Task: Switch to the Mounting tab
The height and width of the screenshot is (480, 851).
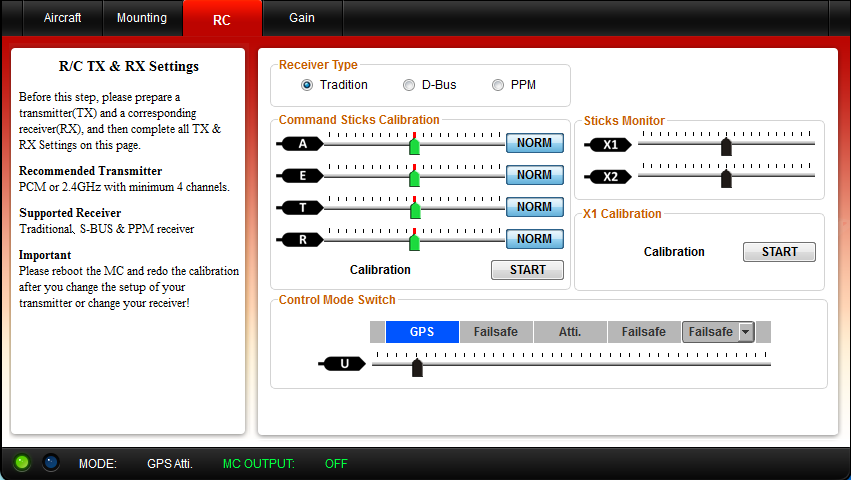Action: (142, 18)
